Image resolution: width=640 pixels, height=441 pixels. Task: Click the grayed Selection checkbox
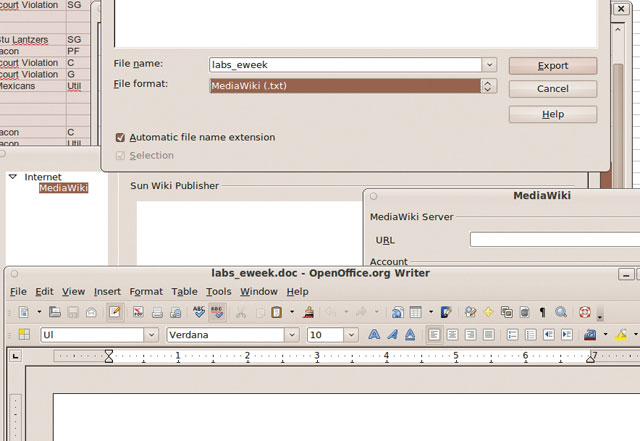pos(120,156)
